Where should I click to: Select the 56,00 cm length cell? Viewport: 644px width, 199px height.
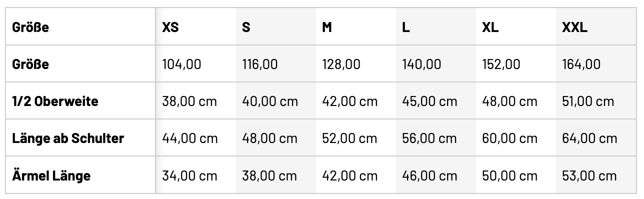point(430,138)
